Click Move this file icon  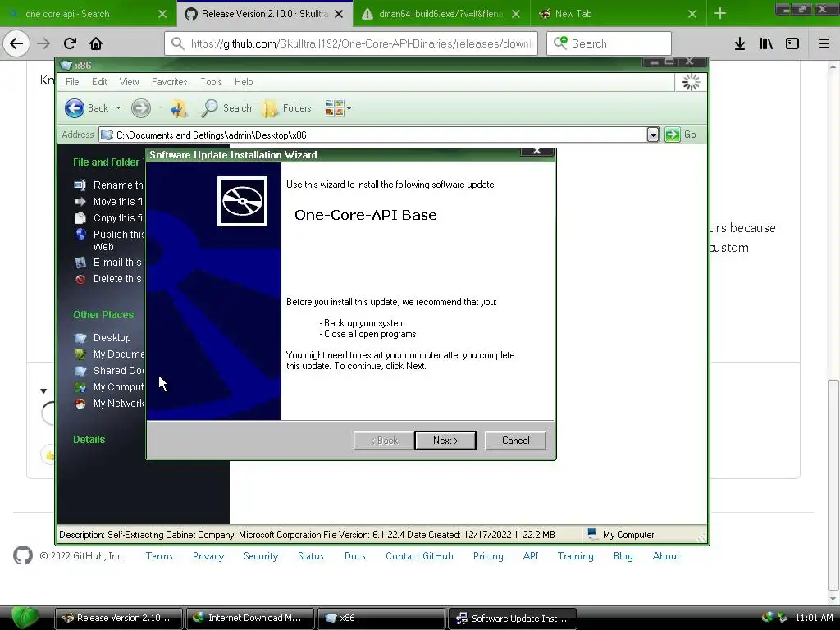coord(80,202)
